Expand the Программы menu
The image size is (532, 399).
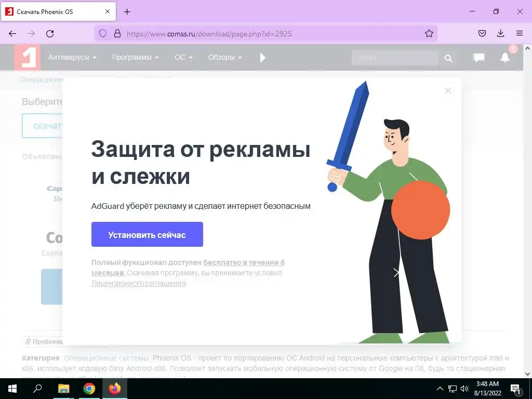[136, 57]
